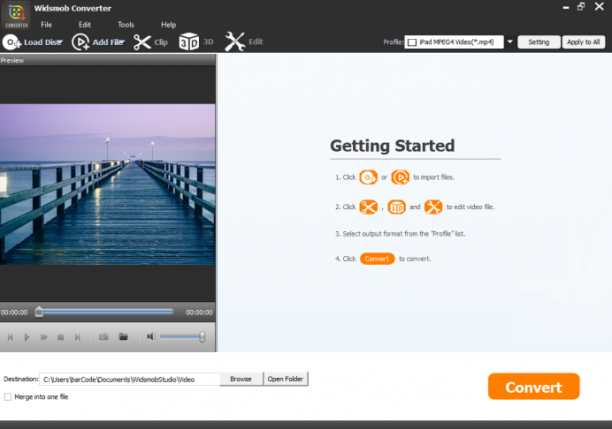
Task: Open the File menu
Action: (x=46, y=25)
